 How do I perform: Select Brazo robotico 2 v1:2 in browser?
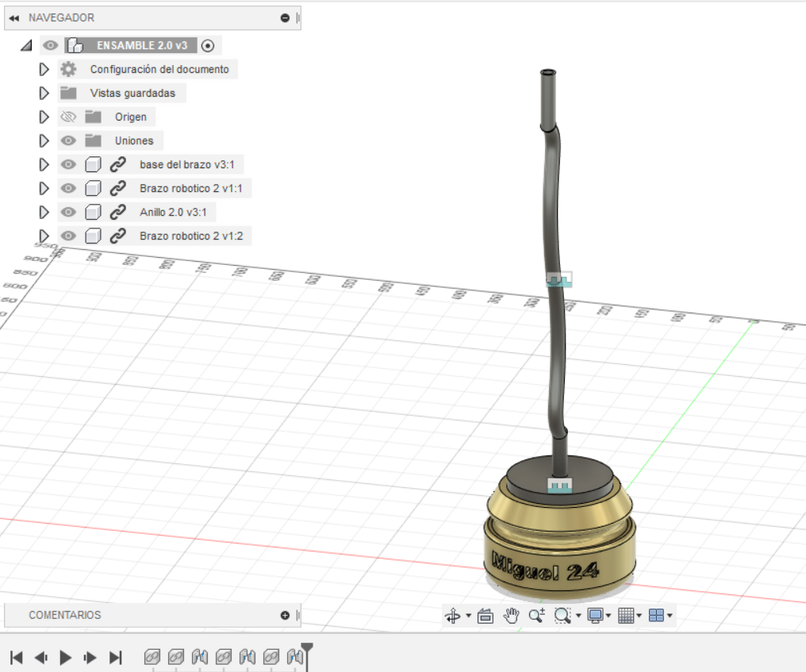(x=190, y=236)
